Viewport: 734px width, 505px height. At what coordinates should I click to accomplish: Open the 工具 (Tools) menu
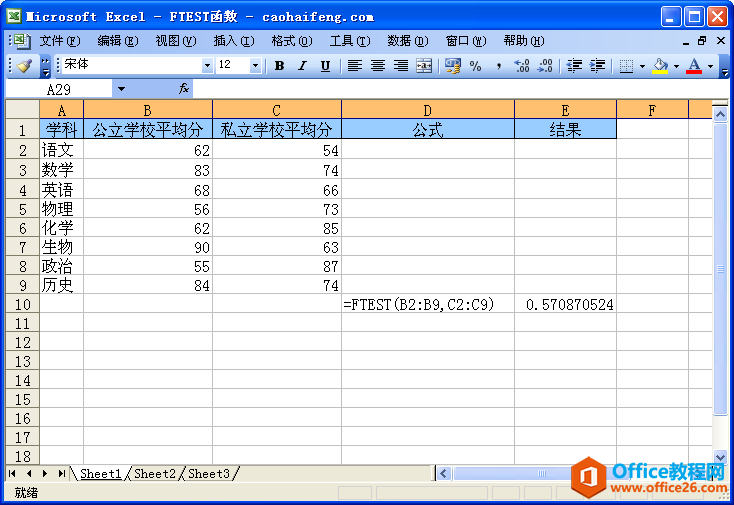coord(350,41)
